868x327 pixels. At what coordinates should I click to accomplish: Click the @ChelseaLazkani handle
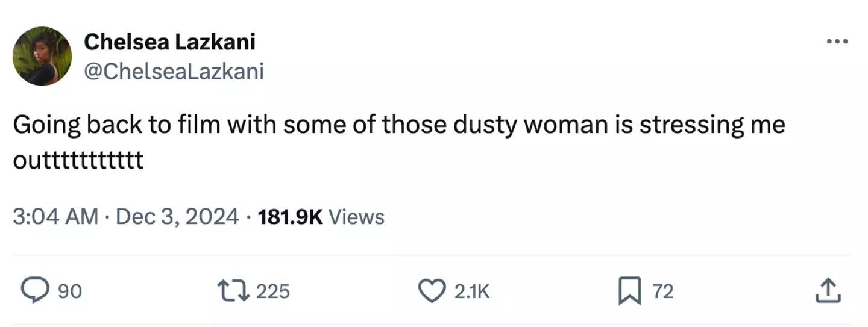174,72
